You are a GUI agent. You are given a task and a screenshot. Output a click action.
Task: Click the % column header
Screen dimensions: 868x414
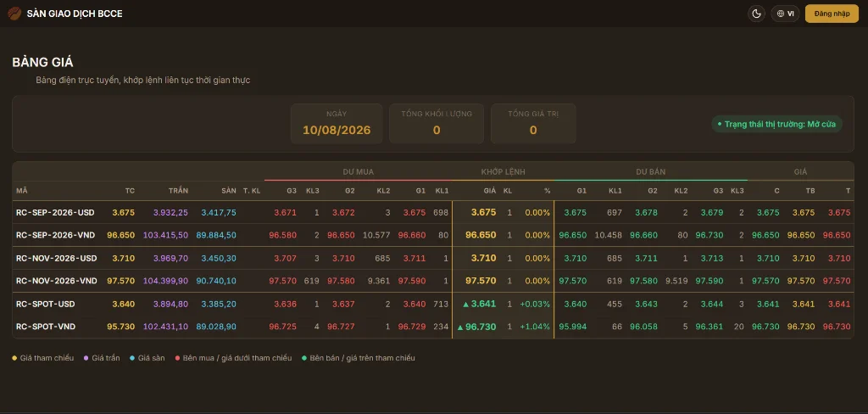(547, 191)
